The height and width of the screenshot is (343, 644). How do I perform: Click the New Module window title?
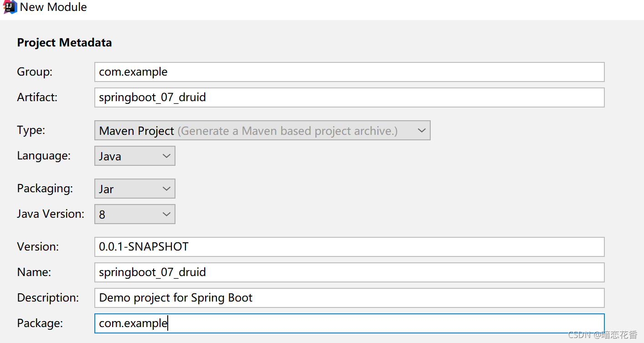tap(53, 7)
